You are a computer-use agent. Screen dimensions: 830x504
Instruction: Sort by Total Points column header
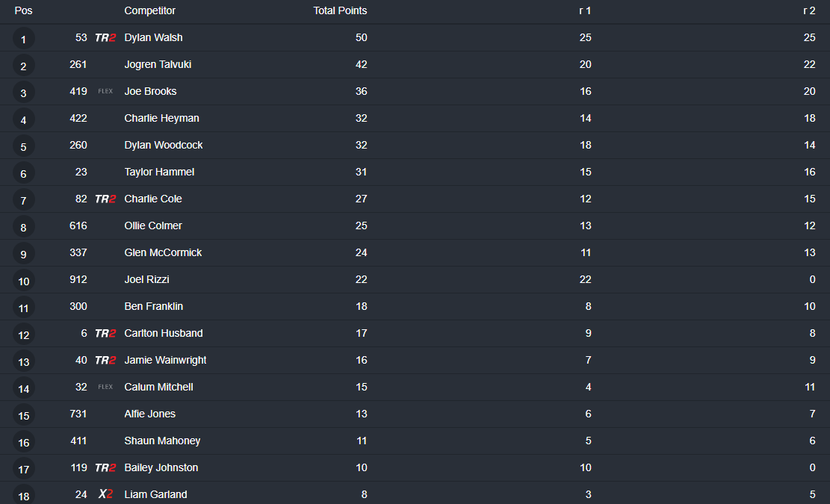click(x=340, y=10)
